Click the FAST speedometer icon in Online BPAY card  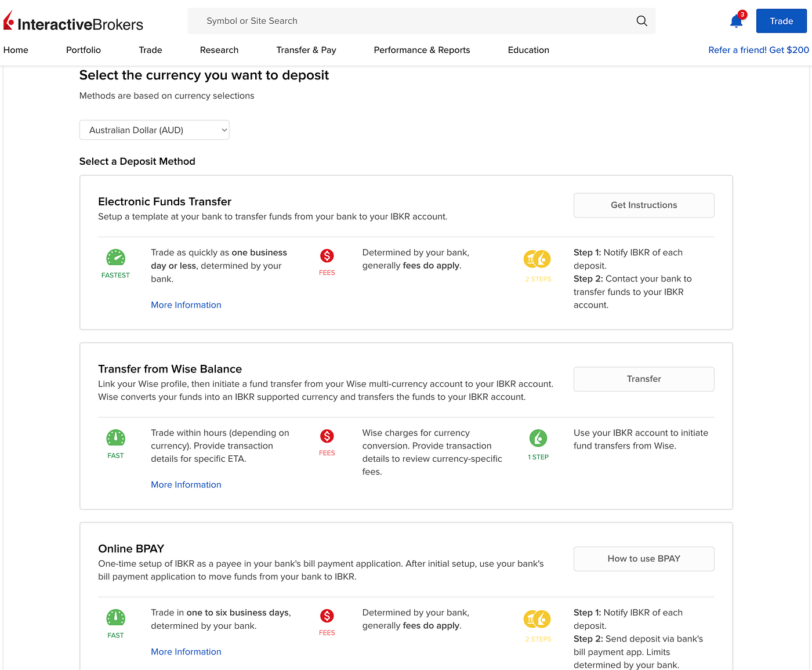click(115, 618)
